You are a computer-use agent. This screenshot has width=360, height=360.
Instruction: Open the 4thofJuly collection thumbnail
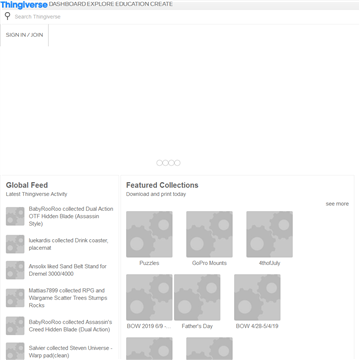click(x=269, y=234)
